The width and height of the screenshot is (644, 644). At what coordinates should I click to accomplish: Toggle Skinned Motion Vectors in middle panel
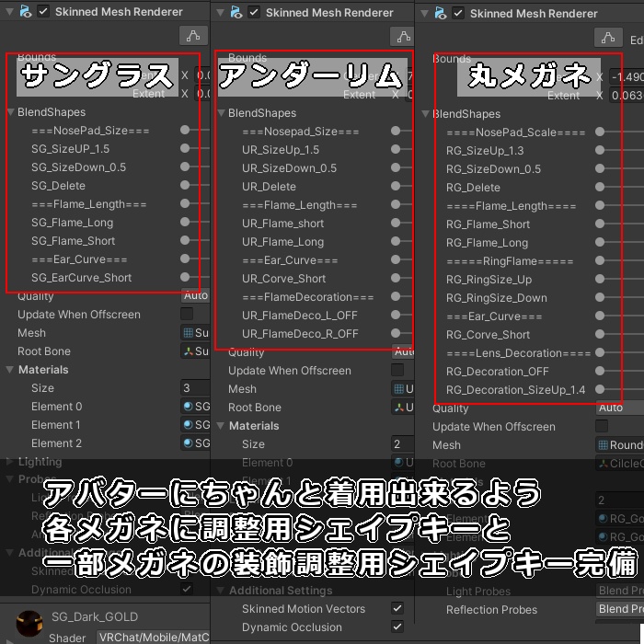[x=397, y=608]
